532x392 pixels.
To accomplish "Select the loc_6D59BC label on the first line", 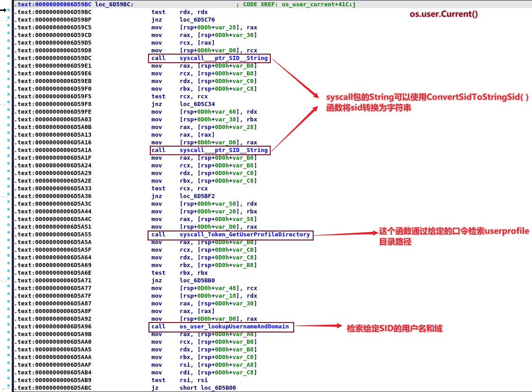I will pyautogui.click(x=114, y=5).
